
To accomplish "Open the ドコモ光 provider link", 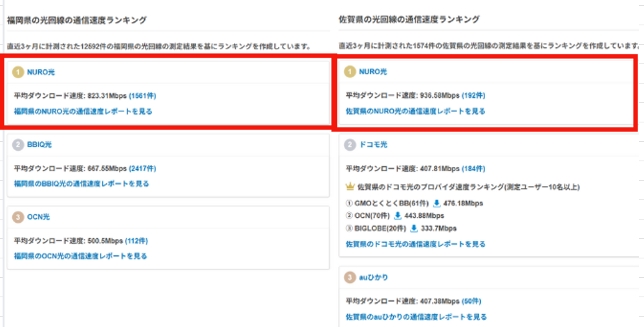I will coord(373,145).
